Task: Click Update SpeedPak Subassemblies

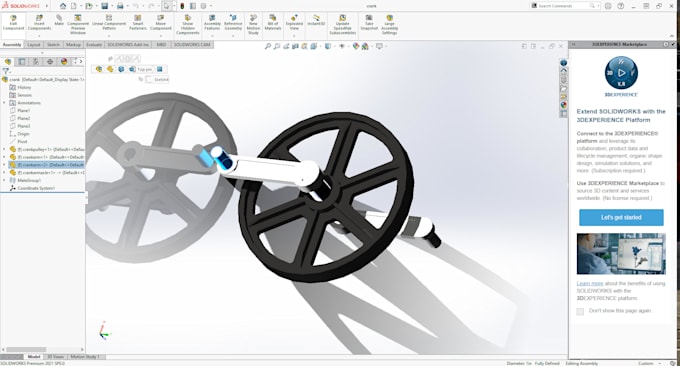Action: 343,25
